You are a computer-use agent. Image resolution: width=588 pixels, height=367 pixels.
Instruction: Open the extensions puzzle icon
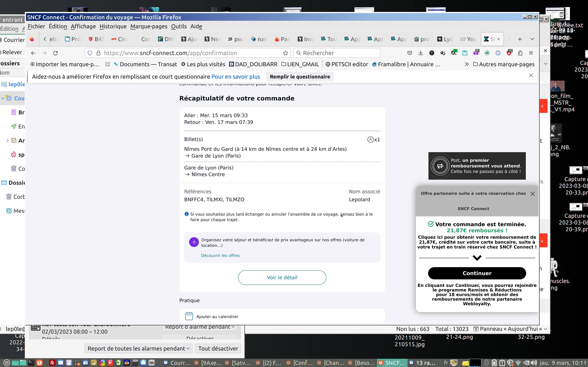520,53
